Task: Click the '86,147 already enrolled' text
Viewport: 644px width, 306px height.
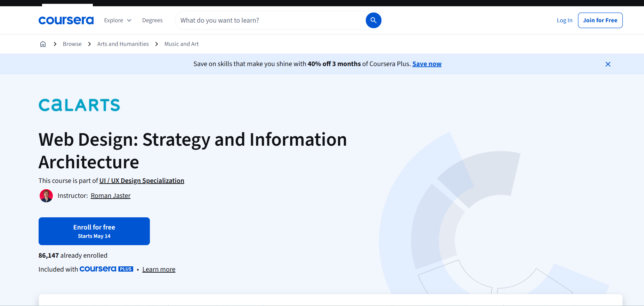Action: coord(73,255)
